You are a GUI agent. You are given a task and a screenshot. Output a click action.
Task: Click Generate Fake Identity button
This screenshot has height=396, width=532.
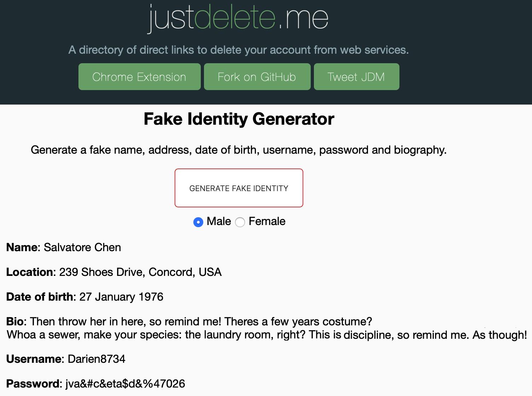[x=239, y=188]
